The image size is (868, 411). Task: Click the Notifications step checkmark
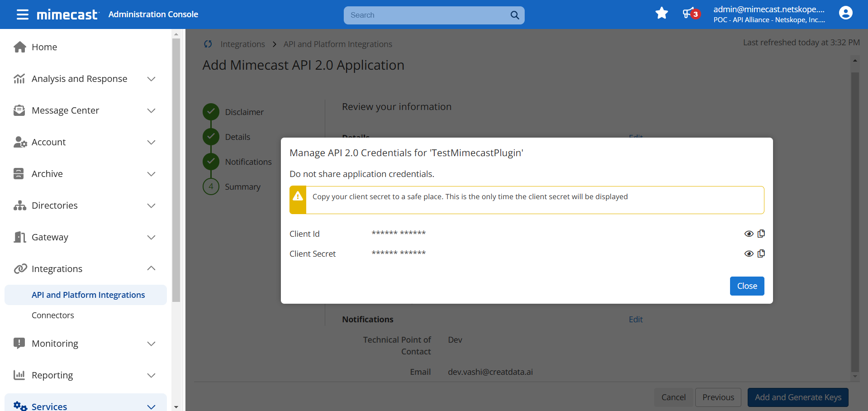(x=211, y=161)
